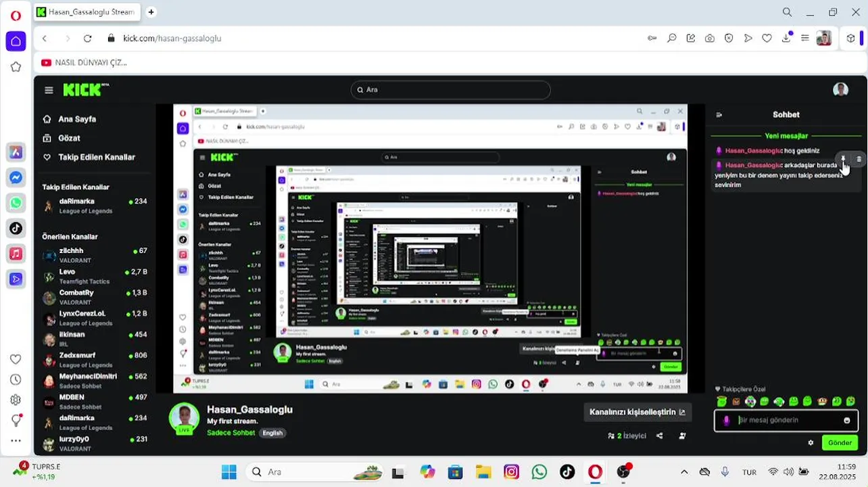Image resolution: width=868 pixels, height=487 pixels.
Task: Open recommended channel zlichhh
Action: tap(95, 255)
